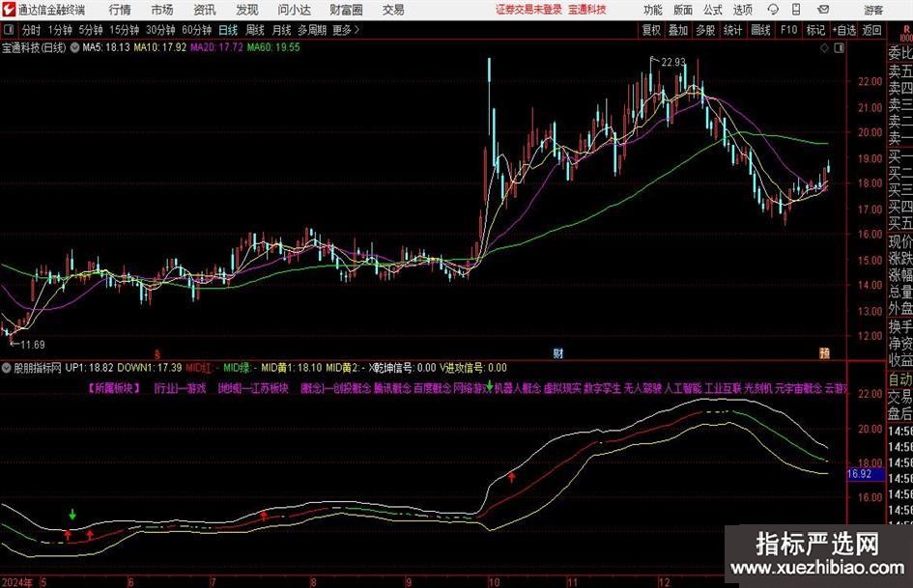Click the MA5: 18.13 label
Viewport: 913px width, 588px height.
click(x=106, y=47)
